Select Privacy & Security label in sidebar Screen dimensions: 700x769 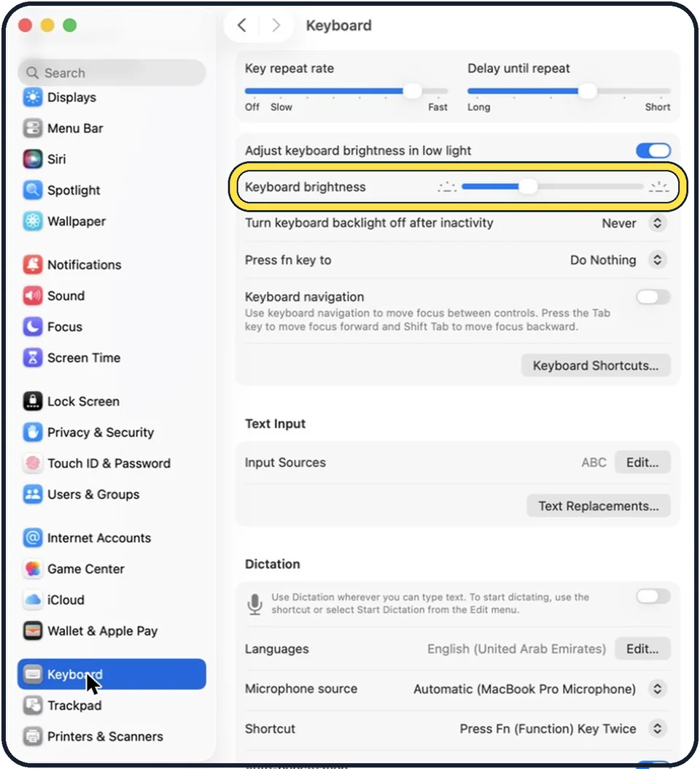tap(101, 433)
